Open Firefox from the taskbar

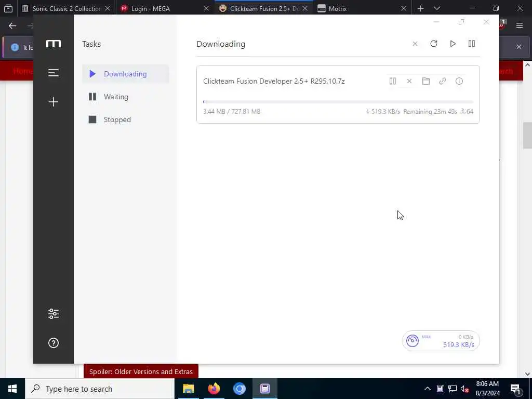[214, 389]
